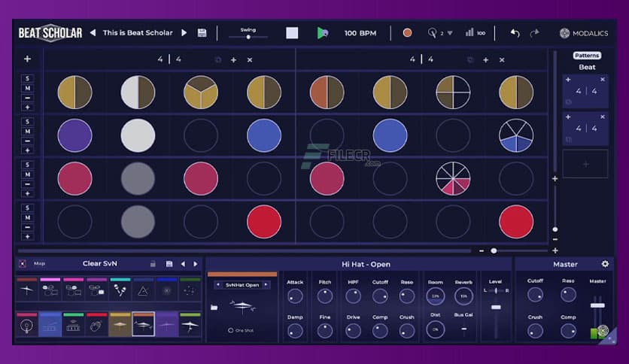The height and width of the screenshot is (364, 629).
Task: Click the Master Cutoff knob
Action: click(535, 295)
